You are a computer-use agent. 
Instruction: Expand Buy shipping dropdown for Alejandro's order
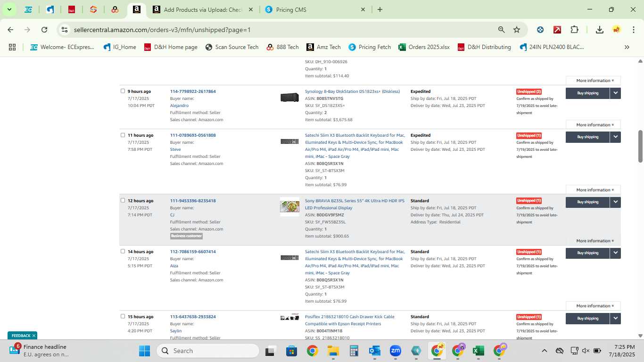point(615,93)
